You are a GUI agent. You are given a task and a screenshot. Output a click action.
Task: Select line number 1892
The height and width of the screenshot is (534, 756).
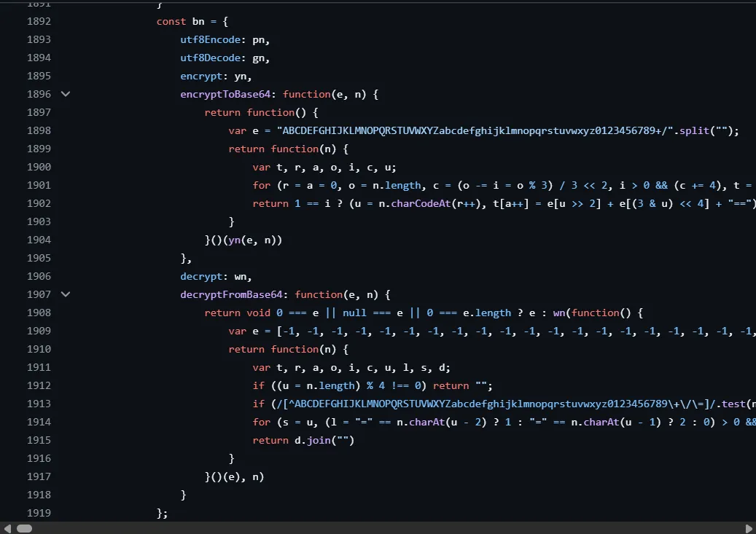tap(39, 21)
